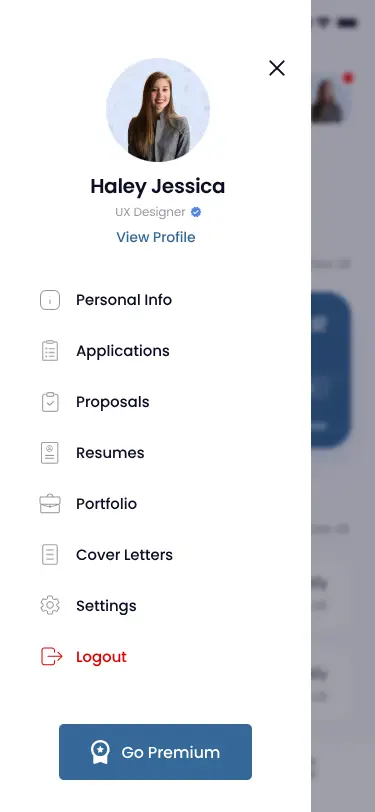Screen dimensions: 375x812
Task: Click the premium ribbon badge icon
Action: [100, 752]
